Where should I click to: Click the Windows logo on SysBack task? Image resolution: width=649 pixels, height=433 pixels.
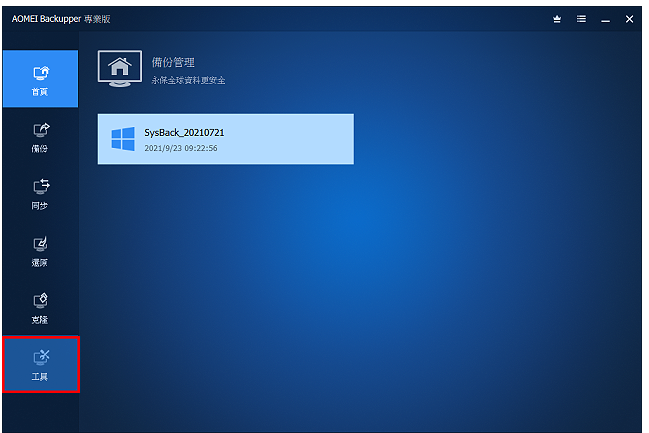[x=123, y=139]
